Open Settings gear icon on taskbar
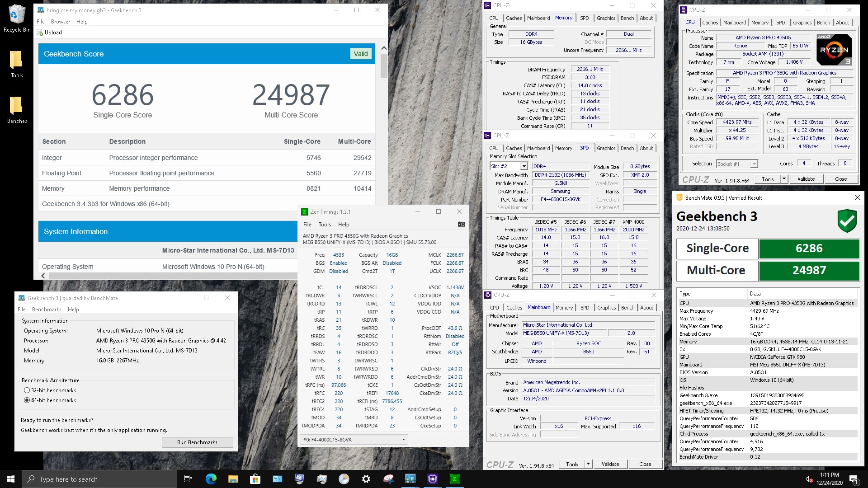This screenshot has height=488, width=868. click(x=366, y=479)
